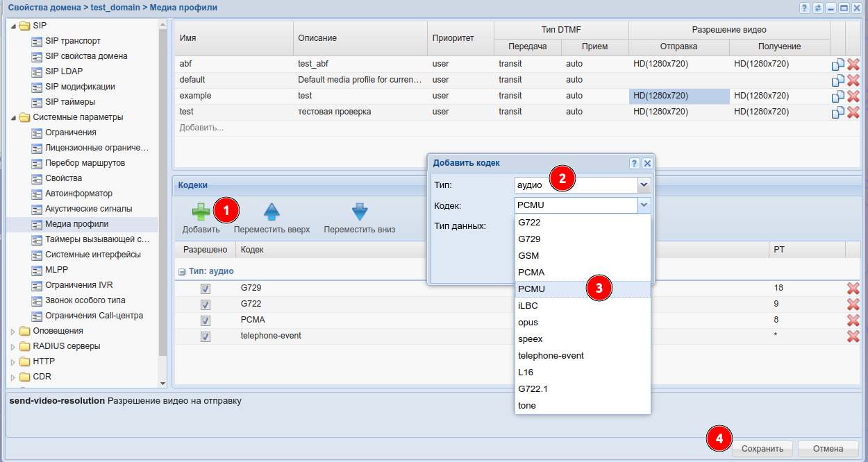Choose iLBC in the codec dropdown list
This screenshot has height=462, width=868.
(528, 306)
